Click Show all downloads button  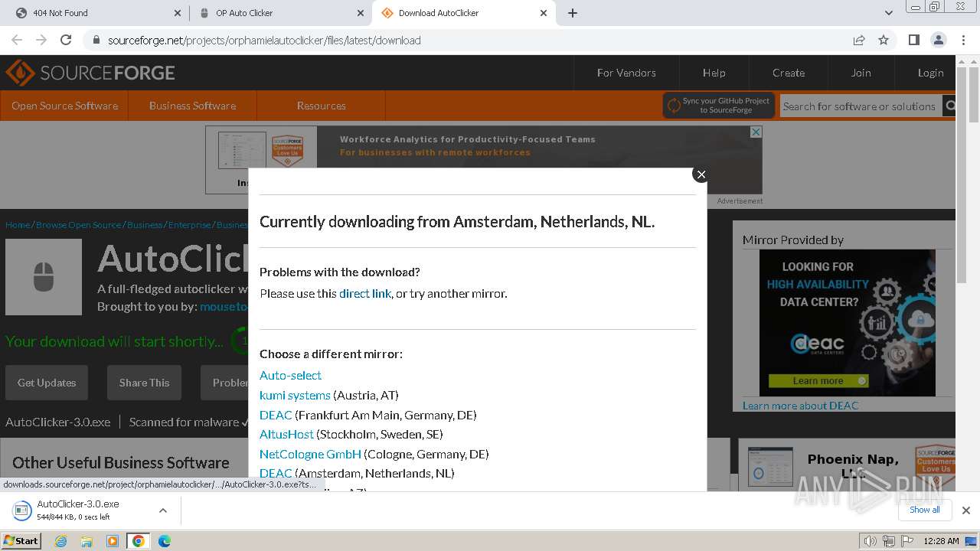[x=924, y=510]
